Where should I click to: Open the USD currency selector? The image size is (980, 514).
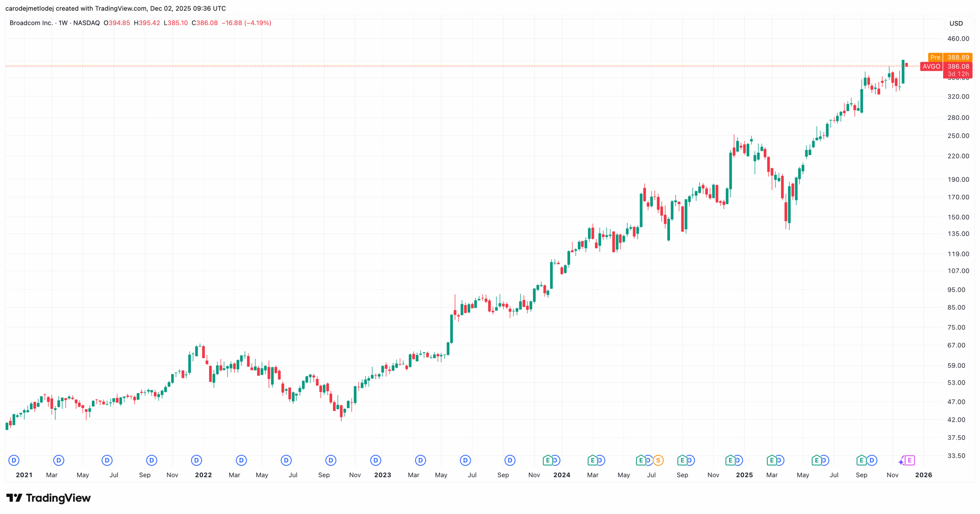956,23
